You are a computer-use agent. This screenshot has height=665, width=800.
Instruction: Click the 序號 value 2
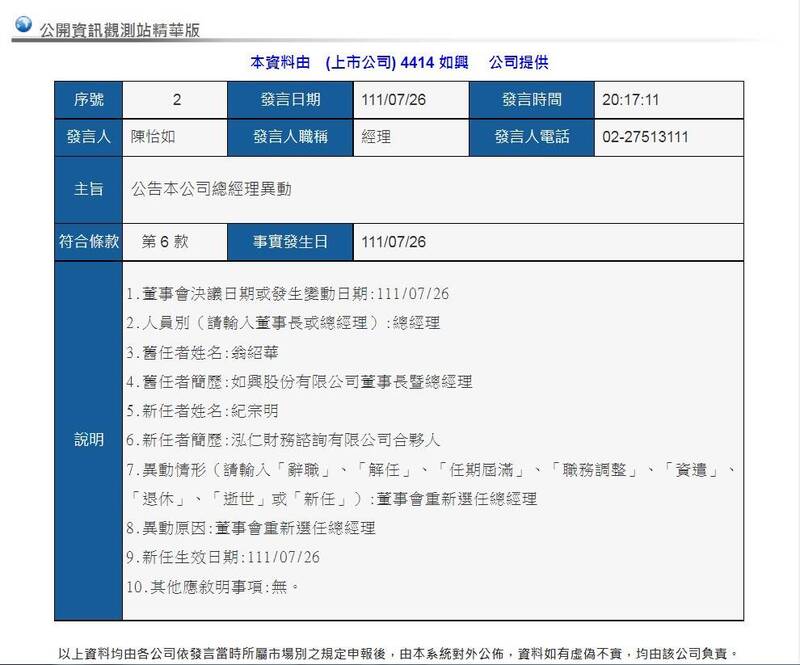(x=177, y=100)
